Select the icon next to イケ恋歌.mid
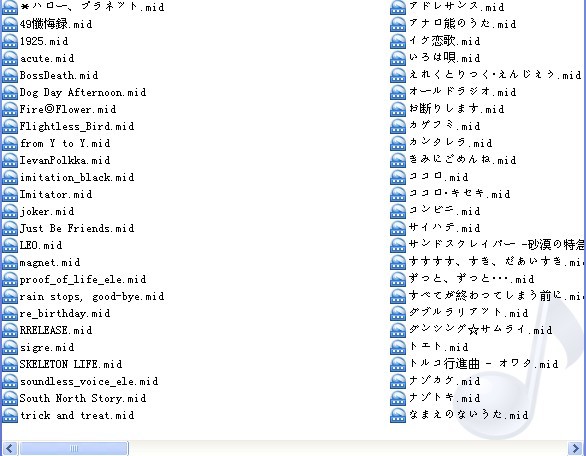Screen dimensions: 586x456 [398, 41]
